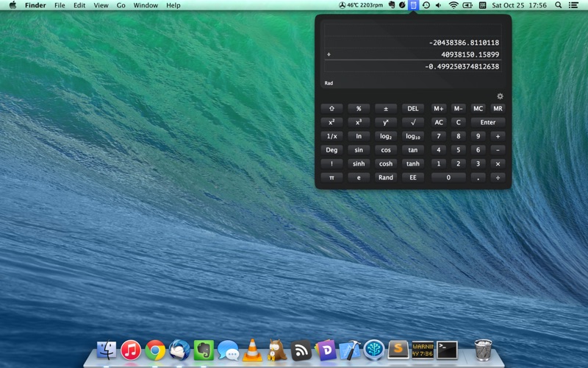Image resolution: width=588 pixels, height=368 pixels.
Task: Apply the log₁₀ function key
Action: coord(413,136)
